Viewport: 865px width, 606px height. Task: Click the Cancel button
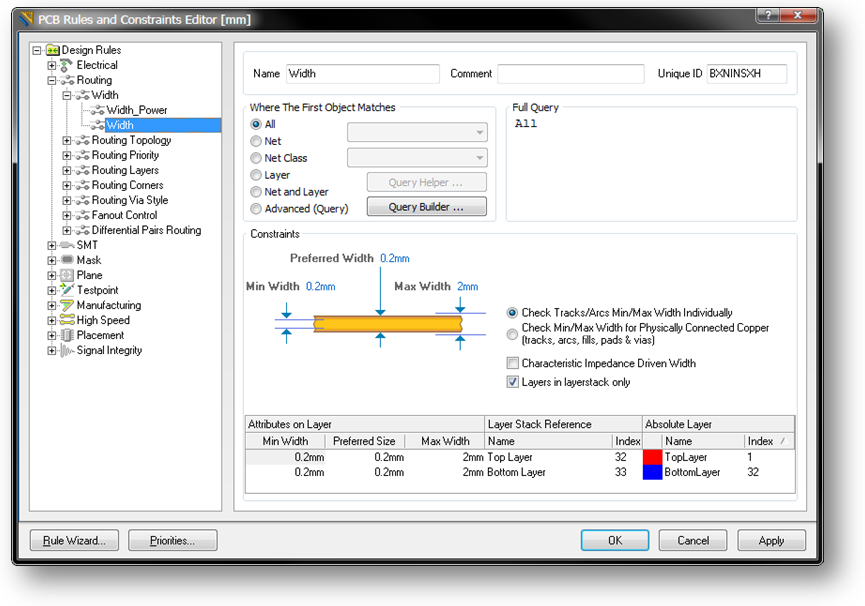point(693,540)
